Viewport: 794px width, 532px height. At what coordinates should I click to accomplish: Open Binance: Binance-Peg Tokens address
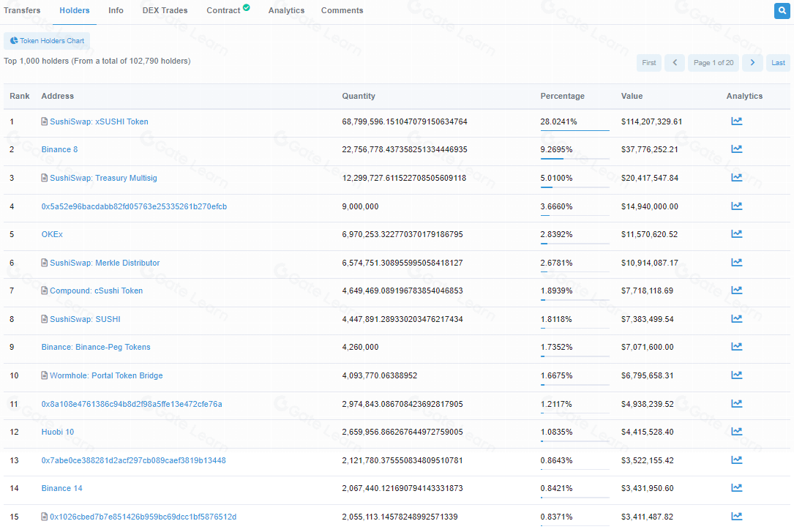96,347
